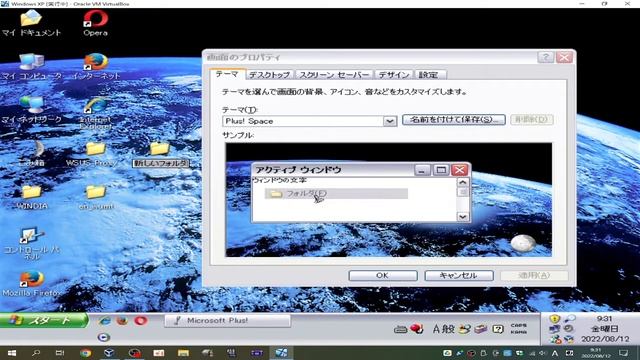Toggle the CAPS KANA indicator on language bar

coord(519,329)
